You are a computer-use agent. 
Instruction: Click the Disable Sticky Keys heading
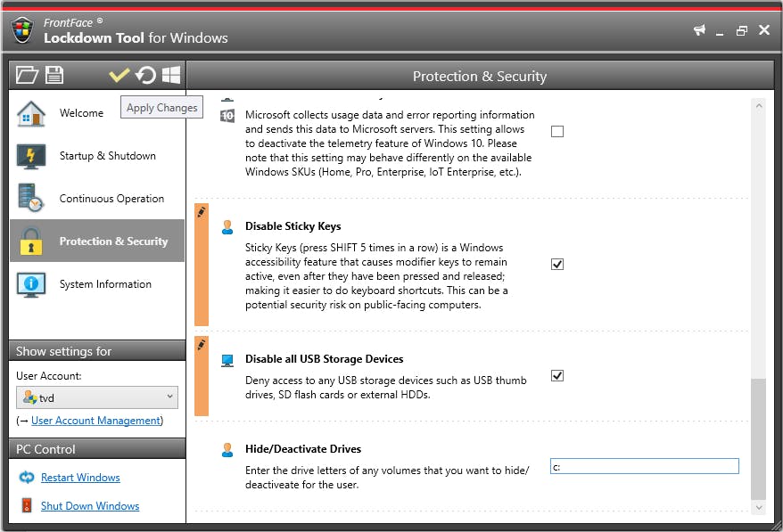coord(293,226)
